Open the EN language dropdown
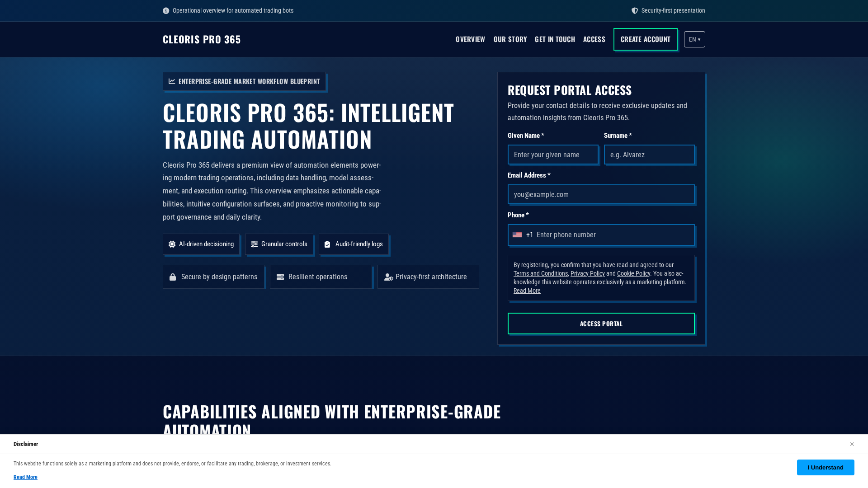Image resolution: width=868 pixels, height=488 pixels. pyautogui.click(x=694, y=39)
